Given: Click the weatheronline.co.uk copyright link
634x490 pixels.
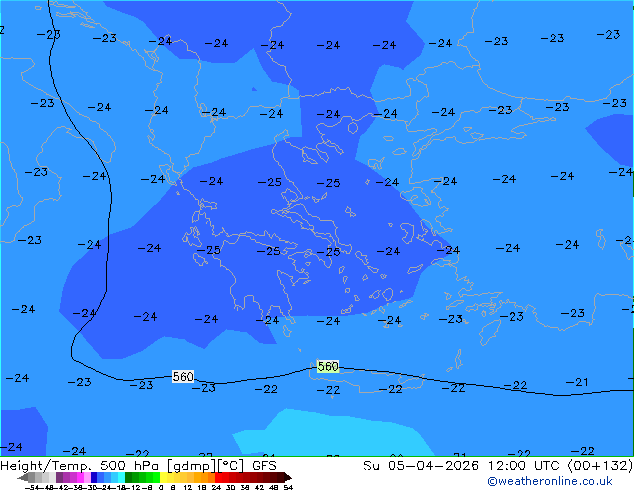Looking at the screenshot, I should click(549, 481).
